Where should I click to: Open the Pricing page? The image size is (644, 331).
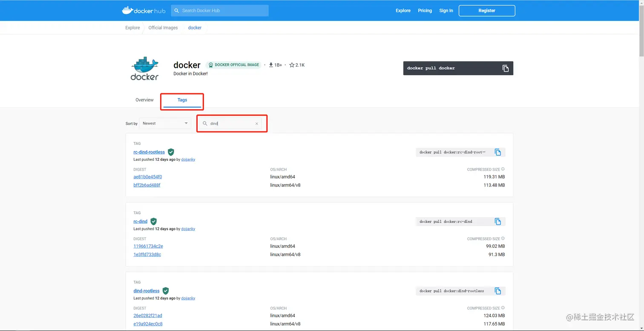[425, 11]
